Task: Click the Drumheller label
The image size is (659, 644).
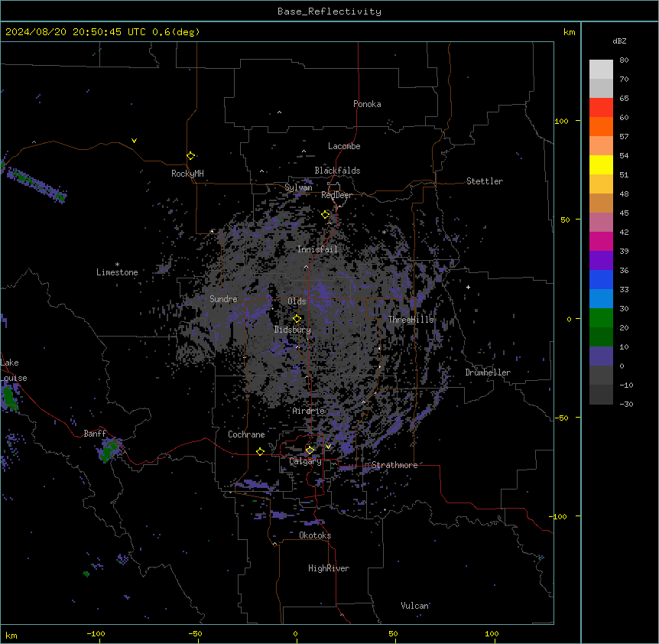Action: click(488, 372)
